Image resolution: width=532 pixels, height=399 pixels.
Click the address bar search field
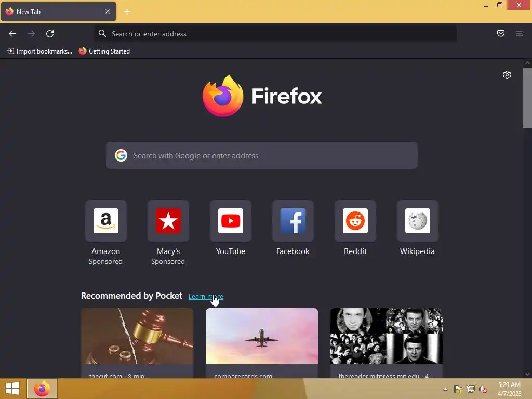pyautogui.click(x=275, y=34)
